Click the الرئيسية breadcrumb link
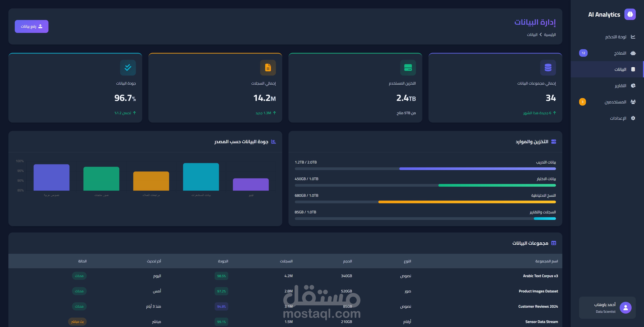This screenshot has height=327, width=644. [550, 35]
